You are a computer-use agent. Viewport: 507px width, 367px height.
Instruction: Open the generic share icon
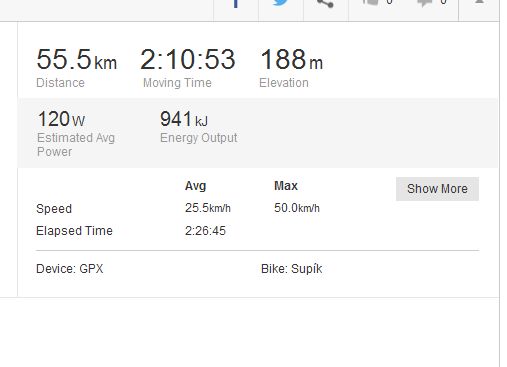click(325, 3)
